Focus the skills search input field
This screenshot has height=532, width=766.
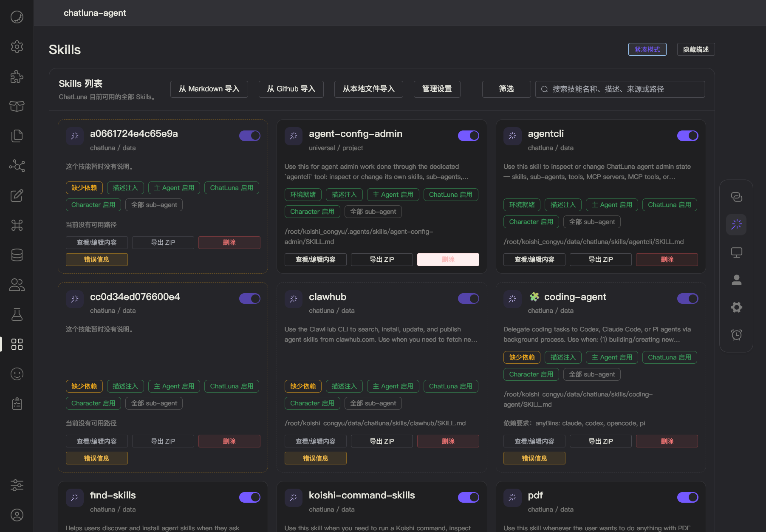point(620,89)
